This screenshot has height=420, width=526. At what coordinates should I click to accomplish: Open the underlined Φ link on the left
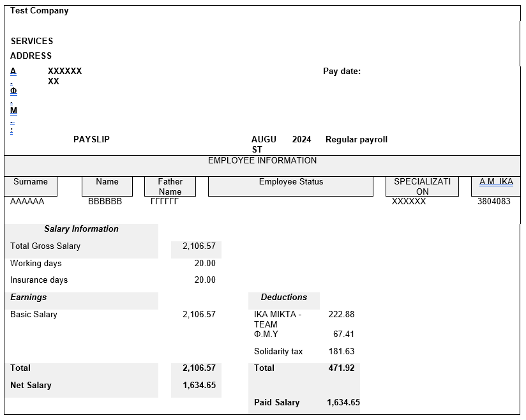(13, 91)
